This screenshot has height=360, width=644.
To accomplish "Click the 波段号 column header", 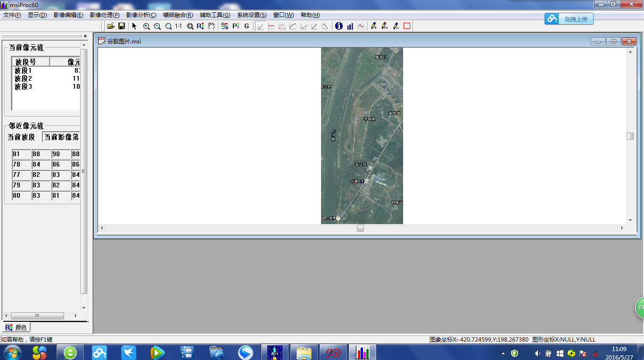I will 31,62.
